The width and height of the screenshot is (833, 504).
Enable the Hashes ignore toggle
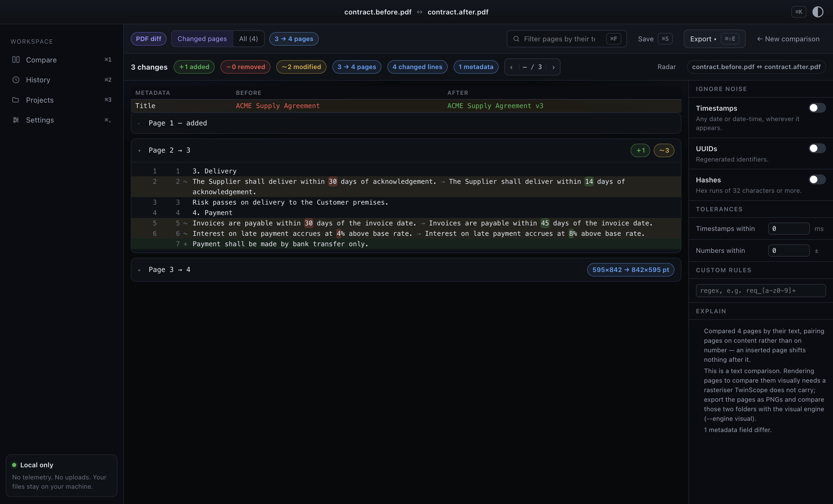click(x=817, y=179)
